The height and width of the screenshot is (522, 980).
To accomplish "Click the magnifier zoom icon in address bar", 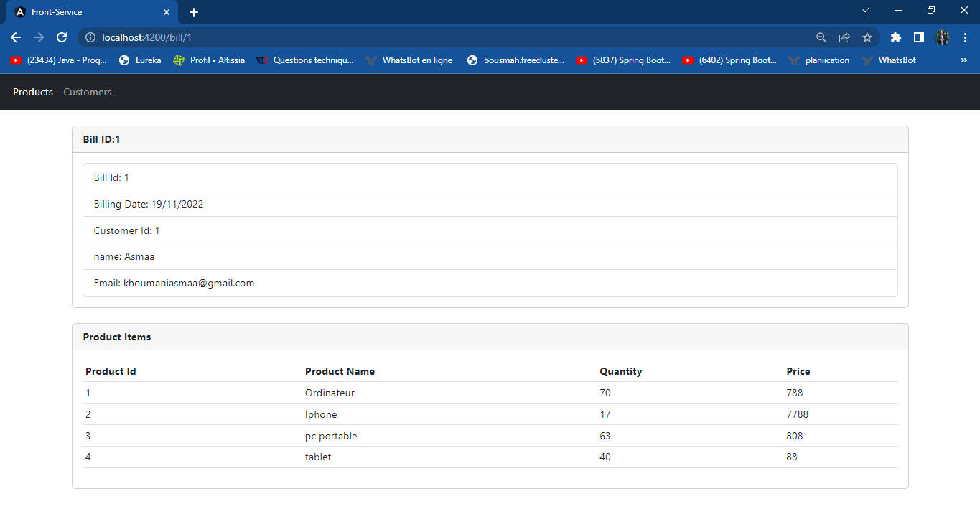I will tap(821, 37).
